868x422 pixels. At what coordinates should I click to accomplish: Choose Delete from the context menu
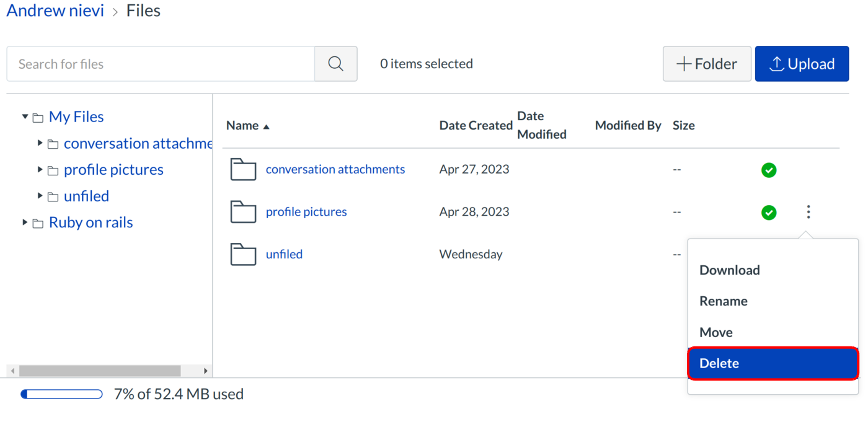click(773, 363)
